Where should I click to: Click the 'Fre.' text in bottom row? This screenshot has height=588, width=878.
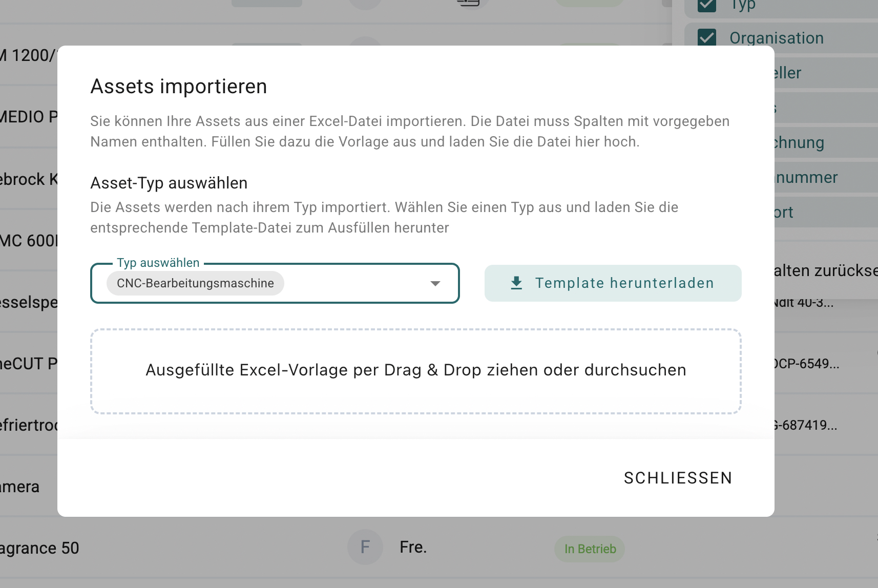[413, 547]
